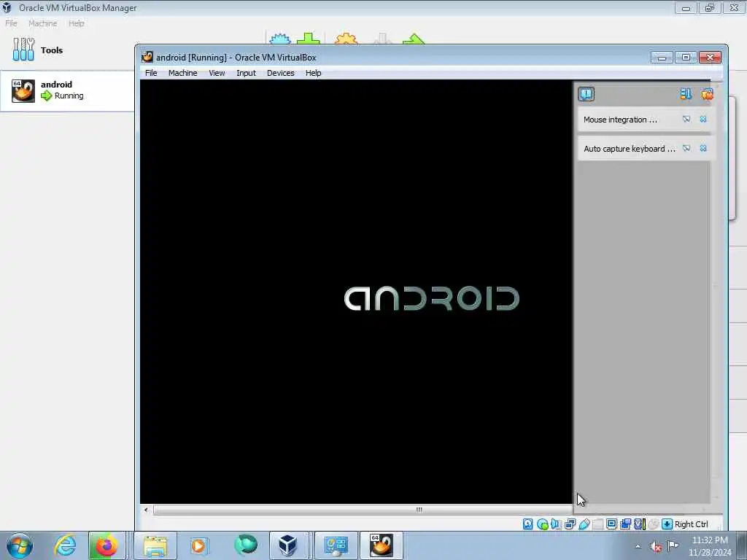This screenshot has width=747, height=560.
Task: Open the audio status bar icon
Action: 556,524
